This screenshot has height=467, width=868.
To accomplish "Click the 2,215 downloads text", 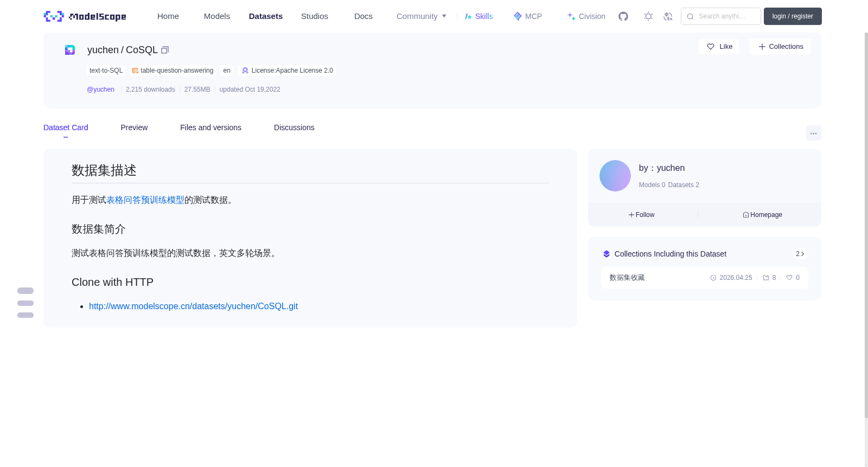I will (150, 89).
